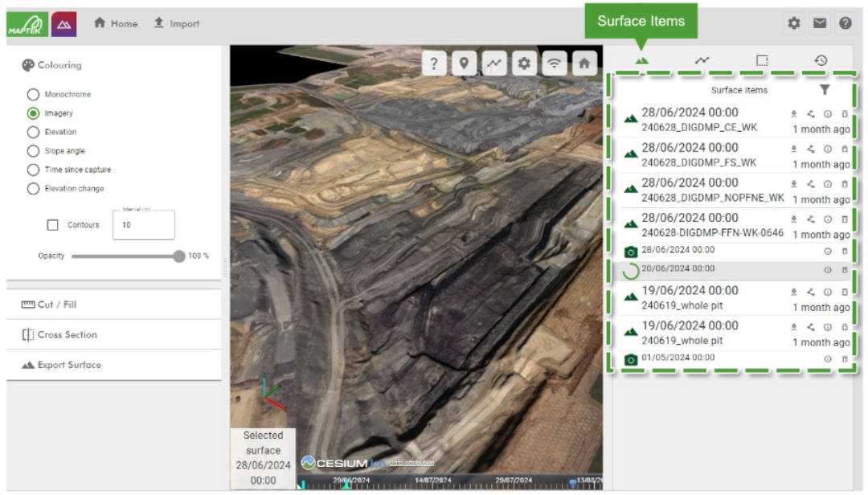Open help question mark in viewer toolbar
The width and height of the screenshot is (868, 495).
434,63
